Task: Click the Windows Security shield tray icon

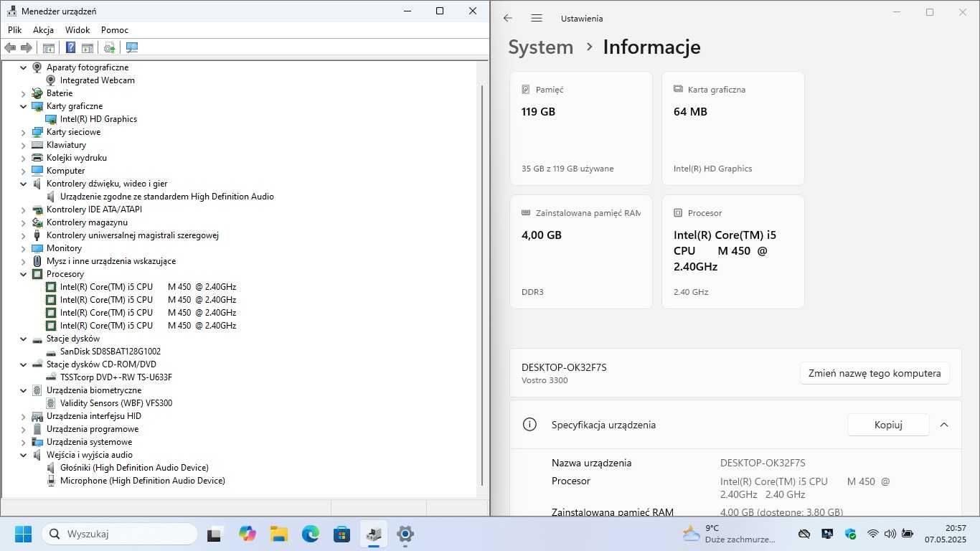Action: point(850,534)
